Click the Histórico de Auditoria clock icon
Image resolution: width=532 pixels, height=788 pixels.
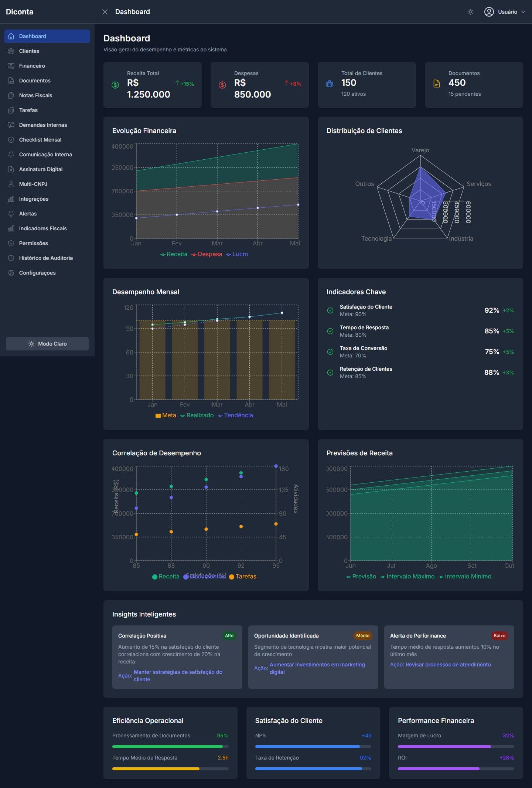[x=11, y=258]
